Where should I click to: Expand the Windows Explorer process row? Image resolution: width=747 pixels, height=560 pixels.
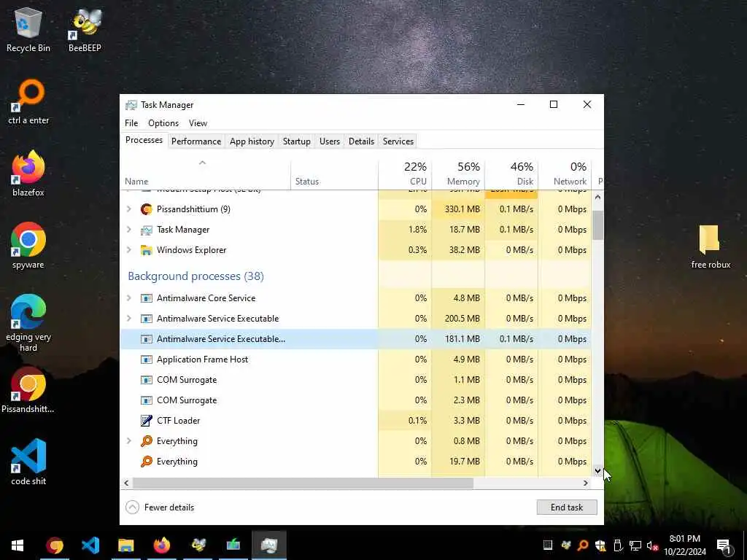pos(128,250)
